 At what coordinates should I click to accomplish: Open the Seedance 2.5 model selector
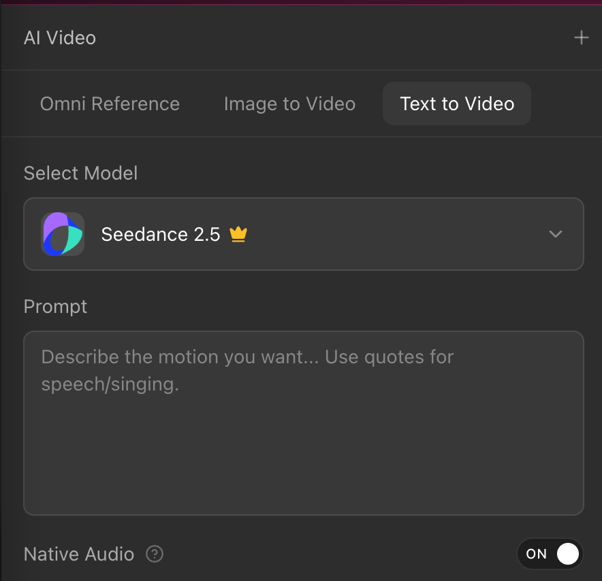304,234
